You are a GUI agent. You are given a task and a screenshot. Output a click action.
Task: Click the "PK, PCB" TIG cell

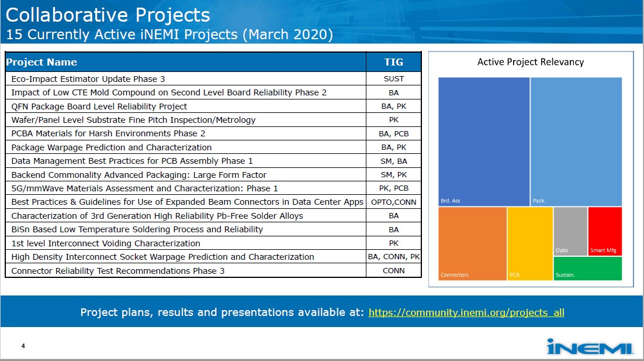(x=393, y=188)
